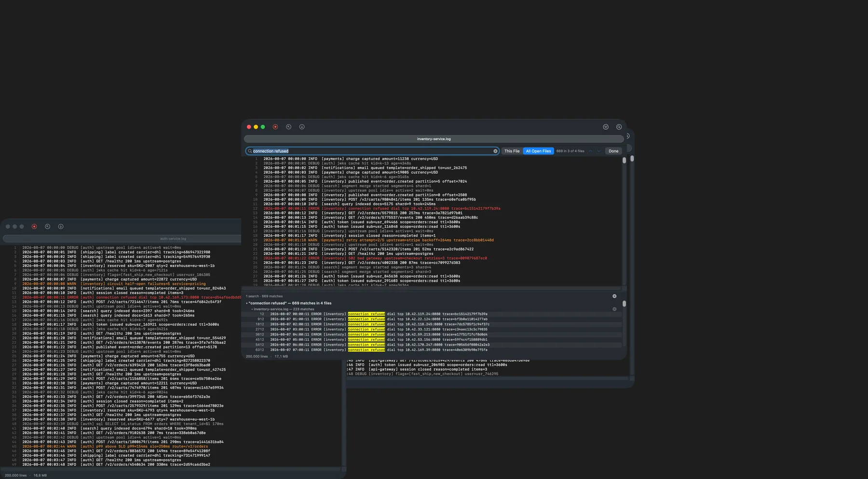
Task: Click the token issued sub=usr_206903 line in back window
Action: pyautogui.click(x=427, y=365)
